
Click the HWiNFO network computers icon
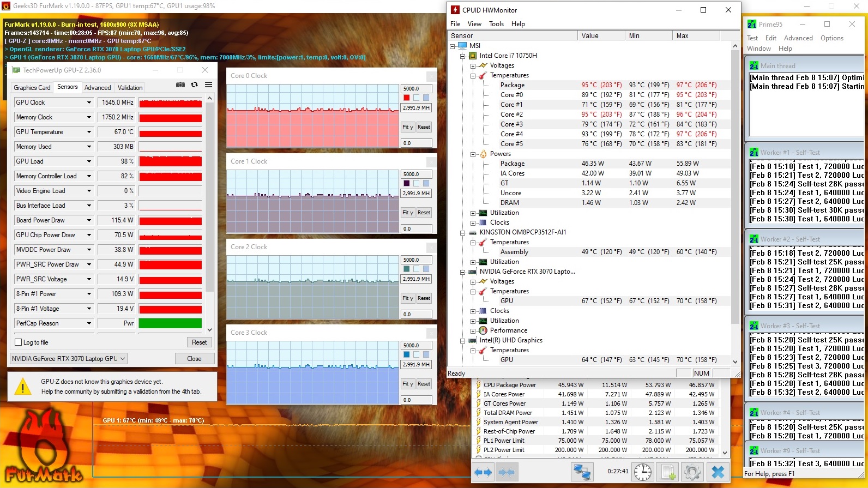point(582,472)
